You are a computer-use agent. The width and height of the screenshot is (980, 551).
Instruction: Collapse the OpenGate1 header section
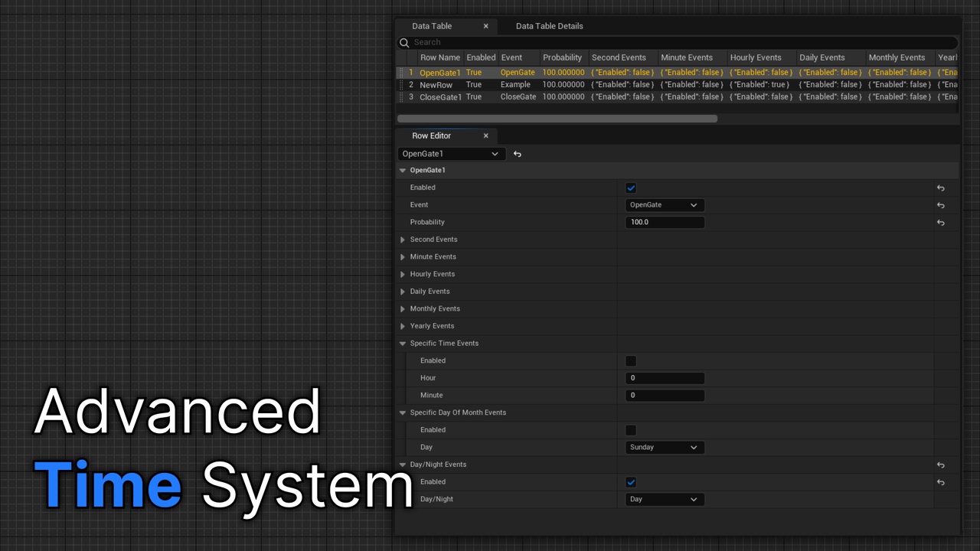pos(403,171)
